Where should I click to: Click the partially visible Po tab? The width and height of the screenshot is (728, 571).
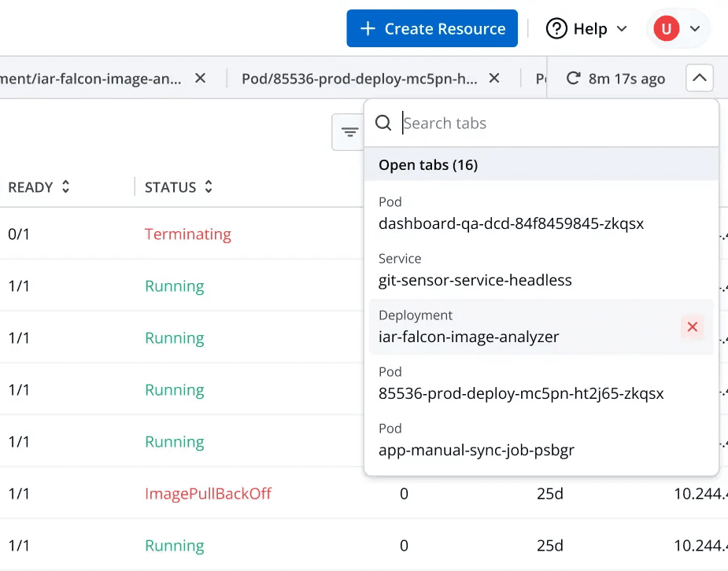click(x=541, y=79)
